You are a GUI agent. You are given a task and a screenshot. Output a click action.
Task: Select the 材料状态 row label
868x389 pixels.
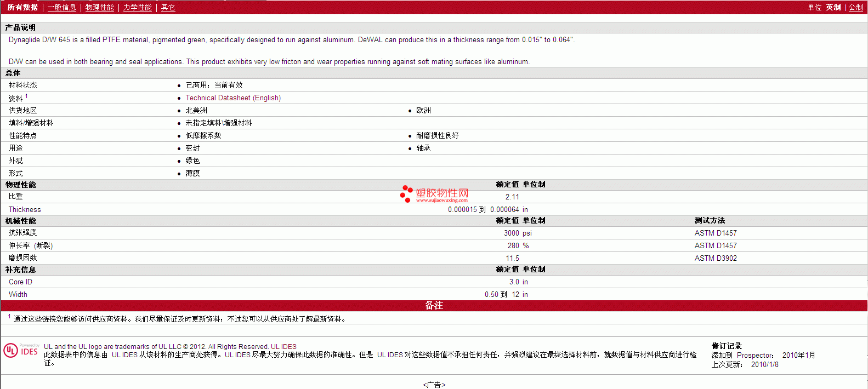pos(23,85)
